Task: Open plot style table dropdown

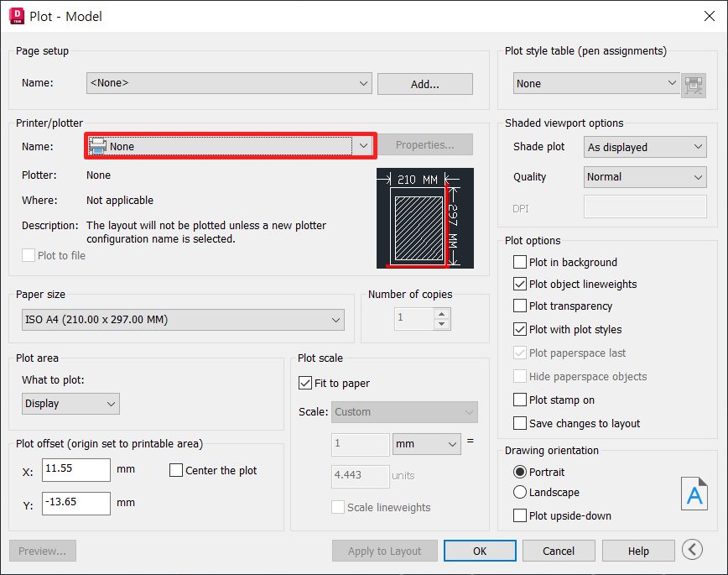Action: coord(596,83)
